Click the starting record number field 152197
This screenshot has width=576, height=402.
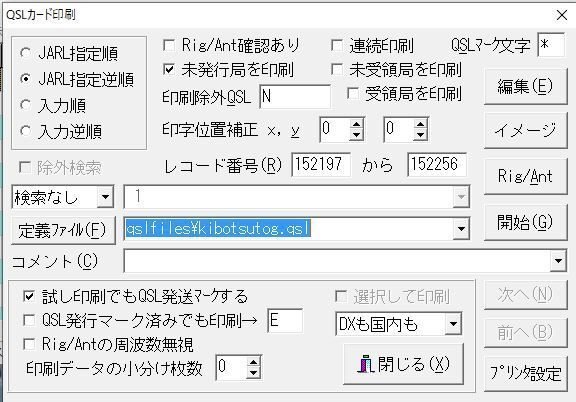tap(321, 165)
